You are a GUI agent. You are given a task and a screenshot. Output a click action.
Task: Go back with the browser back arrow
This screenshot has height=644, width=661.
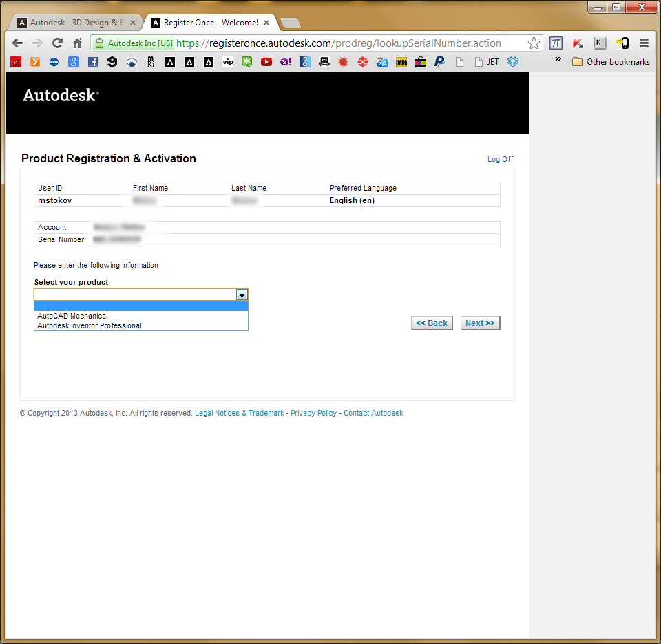coord(17,43)
